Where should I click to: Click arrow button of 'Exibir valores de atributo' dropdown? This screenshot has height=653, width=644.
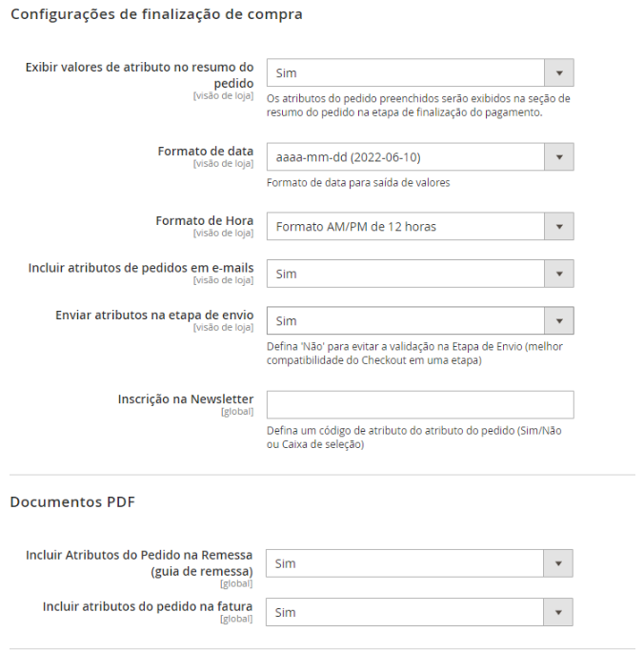[558, 72]
